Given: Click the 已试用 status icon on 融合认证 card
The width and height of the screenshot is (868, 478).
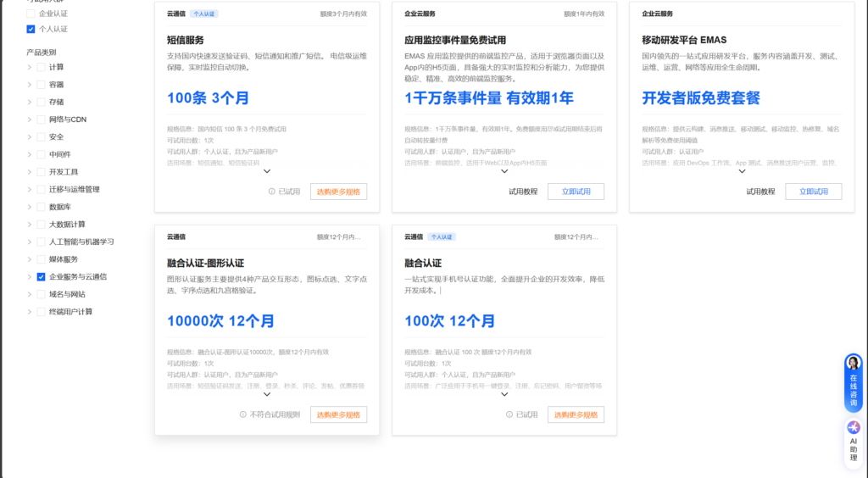Looking at the screenshot, I should 509,414.
